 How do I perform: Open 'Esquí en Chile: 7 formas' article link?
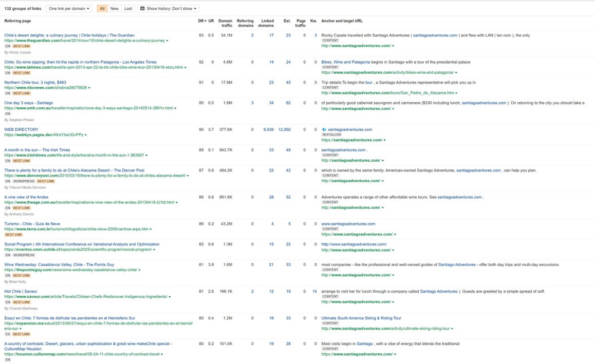pos(70,318)
